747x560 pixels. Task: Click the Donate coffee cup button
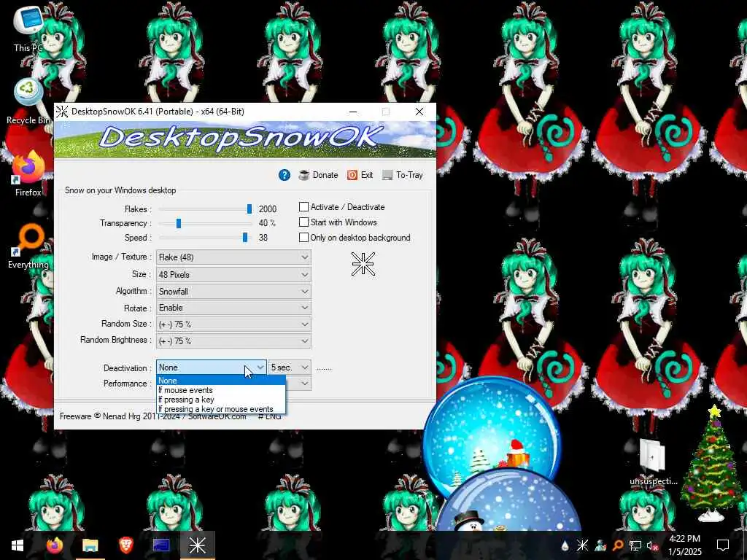tap(318, 175)
